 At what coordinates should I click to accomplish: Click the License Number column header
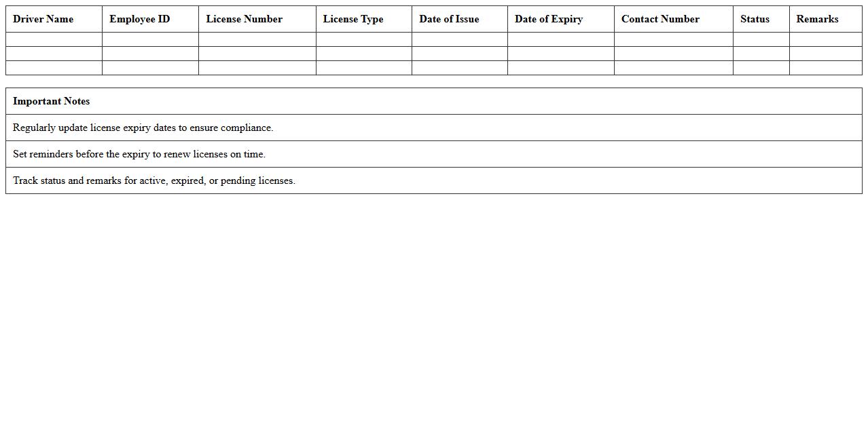tap(244, 19)
